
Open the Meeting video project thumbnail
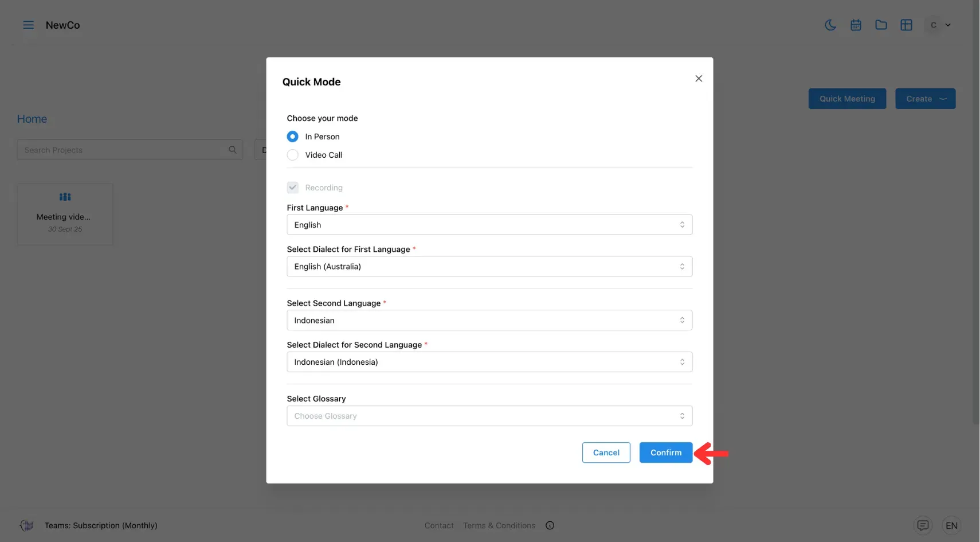pyautogui.click(x=65, y=214)
